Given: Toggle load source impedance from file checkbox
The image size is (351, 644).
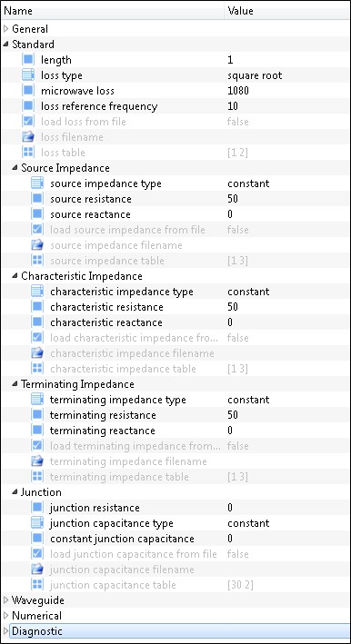Looking at the screenshot, I should click(x=37, y=230).
